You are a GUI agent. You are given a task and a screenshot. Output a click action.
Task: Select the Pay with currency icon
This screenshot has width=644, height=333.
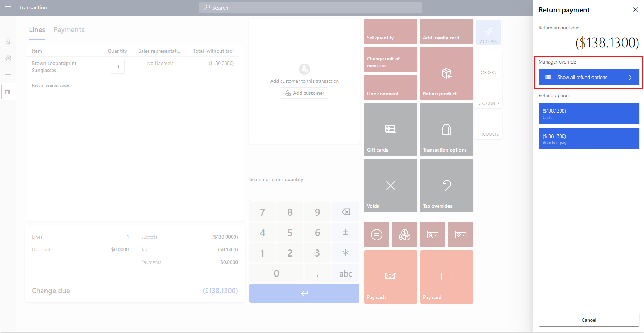[x=404, y=235]
